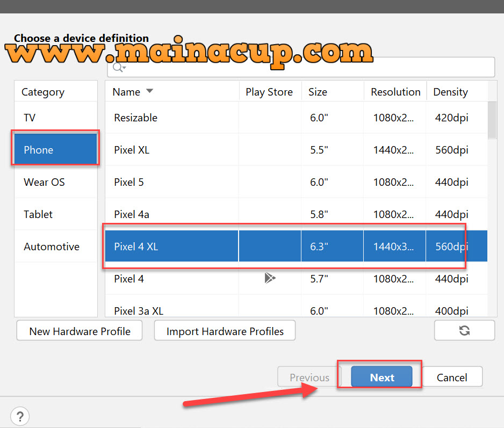Click the Next button
This screenshot has height=428, width=504.
[381, 376]
